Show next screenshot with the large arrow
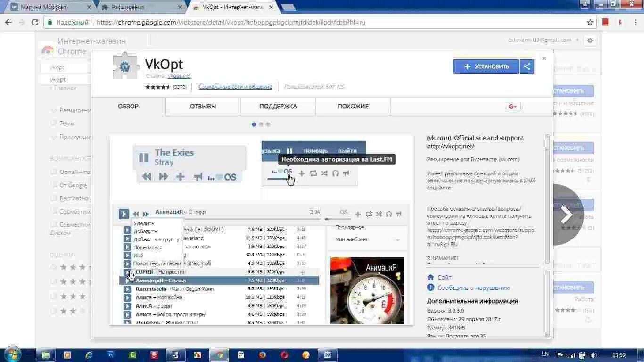Viewport: 644px width, 362px height. 567,215
